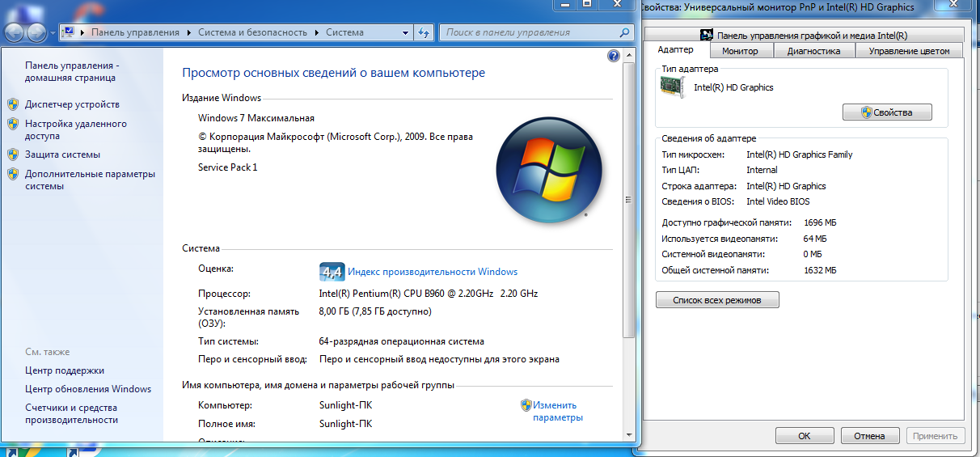Click the 'Windows 7 Максимальная' edition text
This screenshot has height=457, width=980.
(256, 118)
